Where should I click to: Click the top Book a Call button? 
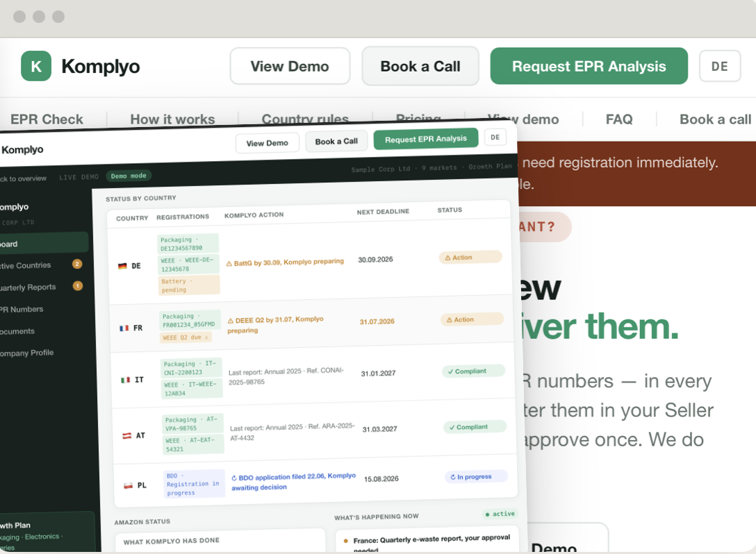coord(420,66)
